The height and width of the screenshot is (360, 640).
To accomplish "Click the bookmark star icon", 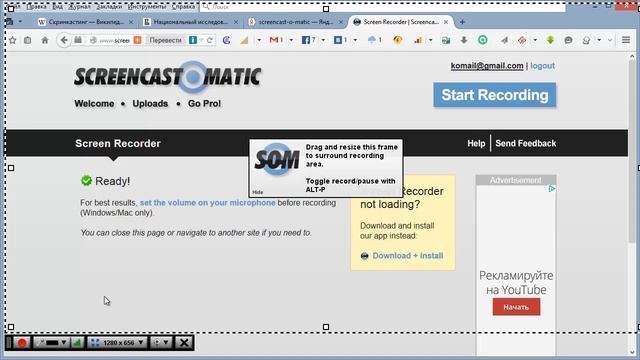I will point(13,40).
